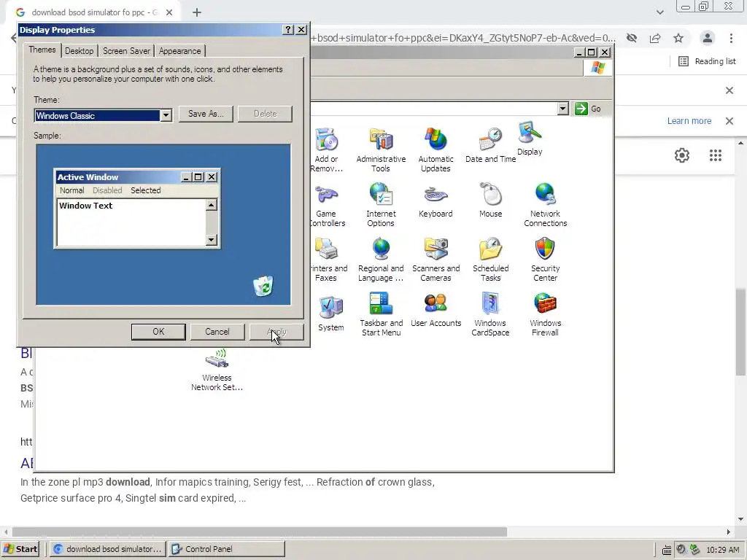Open Date and Time icon
The image size is (747, 560).
point(490,145)
